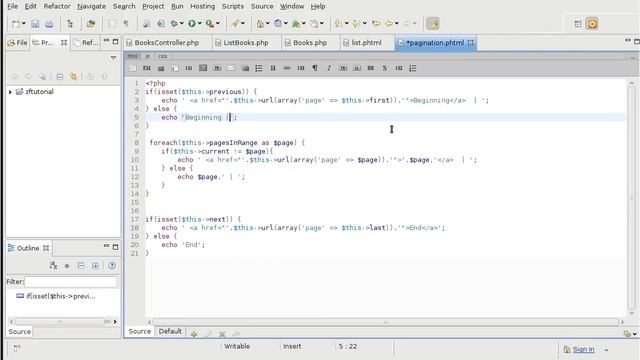Click the Strikethrough S HTML toolbar icon
Viewport: 640px width, 360px height.
(x=384, y=68)
